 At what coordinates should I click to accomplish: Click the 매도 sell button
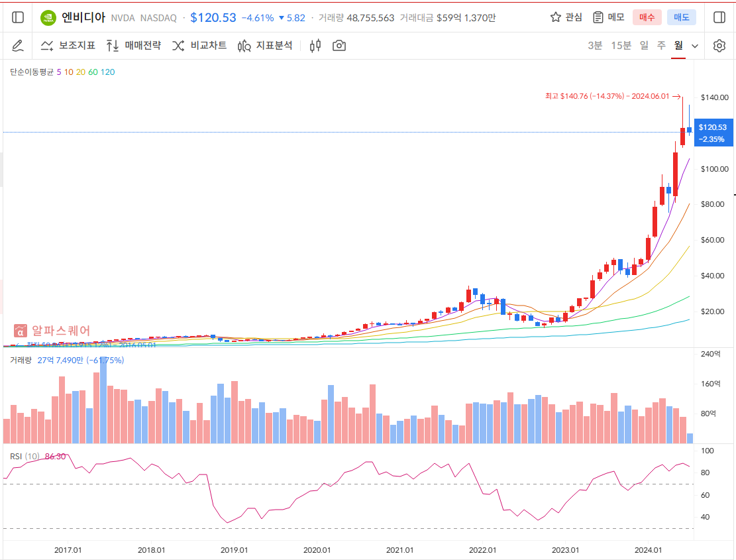tap(682, 17)
